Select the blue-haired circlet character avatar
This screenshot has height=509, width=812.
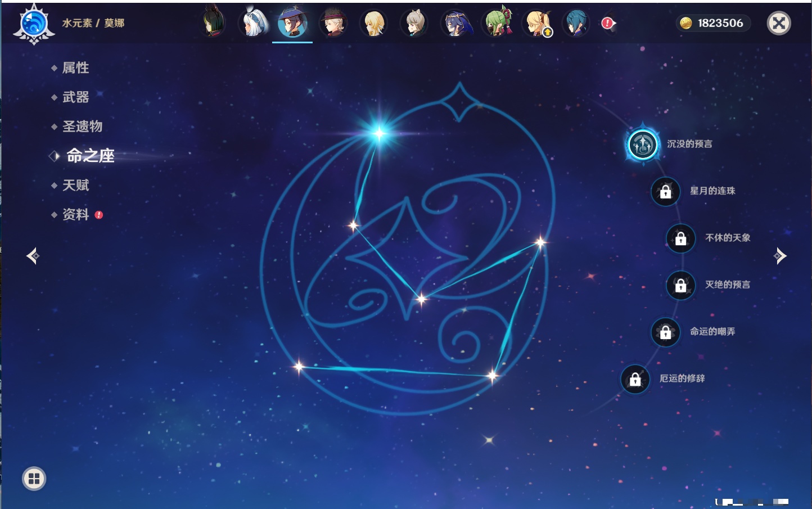pos(455,23)
